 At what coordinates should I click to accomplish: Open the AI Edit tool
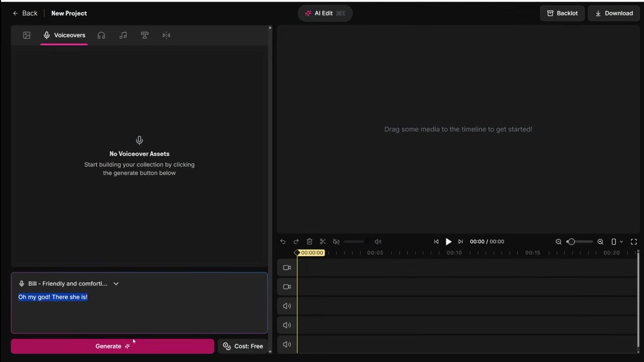click(x=325, y=13)
